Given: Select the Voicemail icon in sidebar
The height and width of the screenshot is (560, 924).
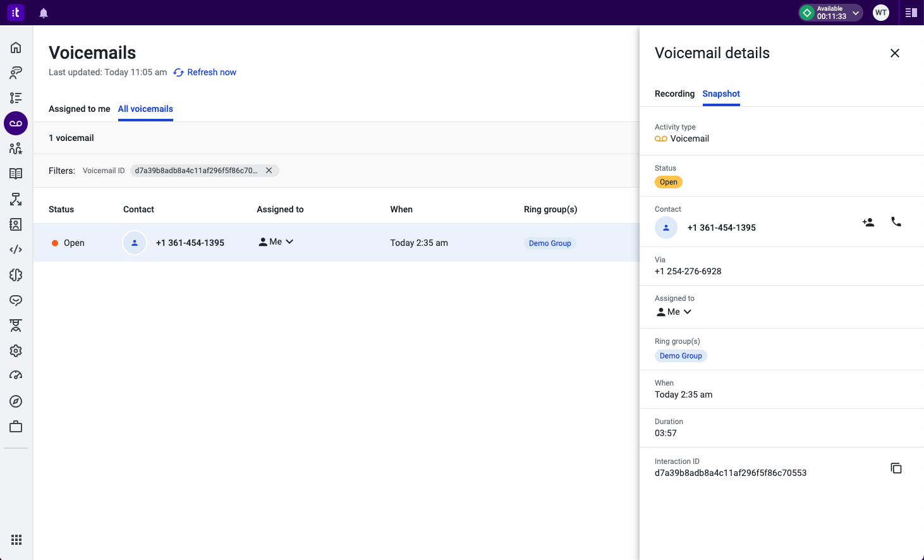Looking at the screenshot, I should pyautogui.click(x=16, y=123).
